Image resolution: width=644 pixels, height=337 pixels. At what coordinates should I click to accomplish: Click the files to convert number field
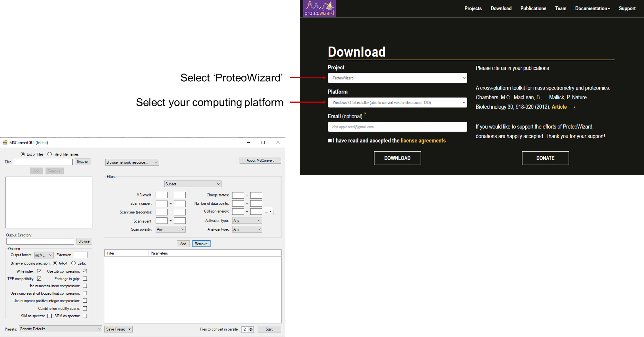[x=245, y=329]
